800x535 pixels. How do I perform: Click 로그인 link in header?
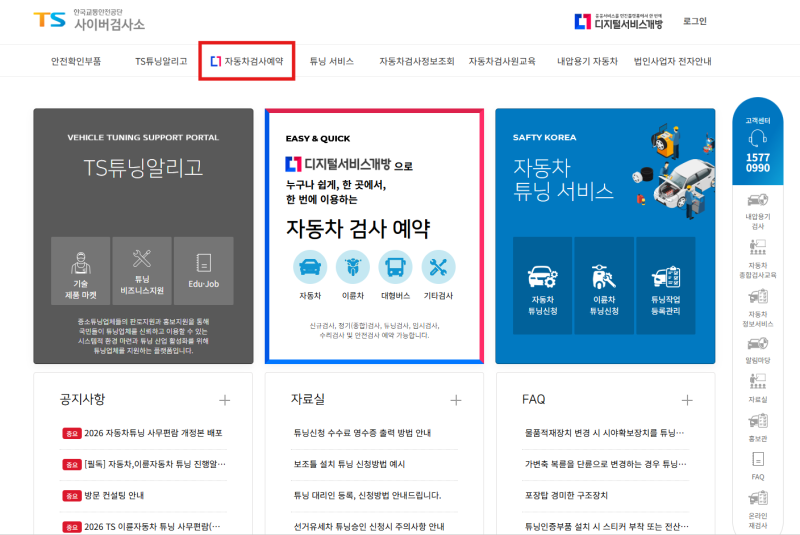point(695,21)
